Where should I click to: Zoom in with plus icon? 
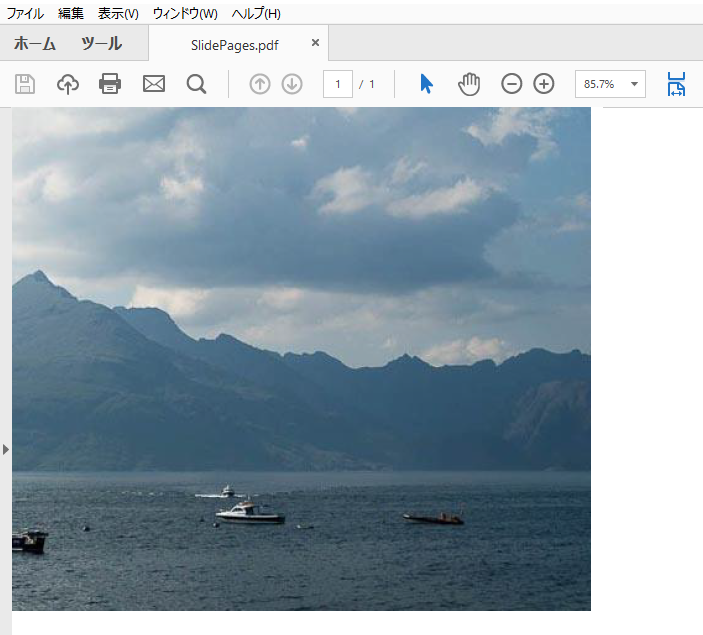tap(544, 84)
